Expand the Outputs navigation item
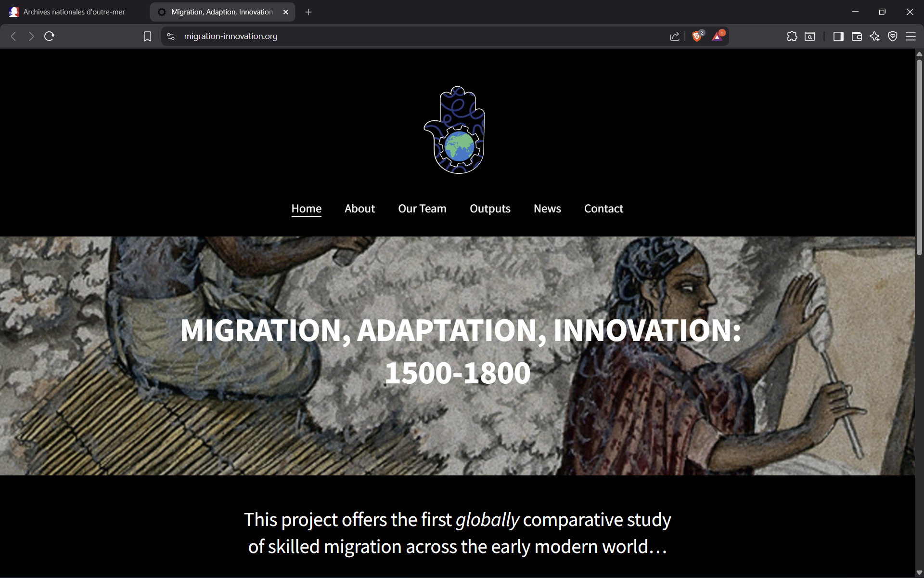924x578 pixels. point(490,209)
